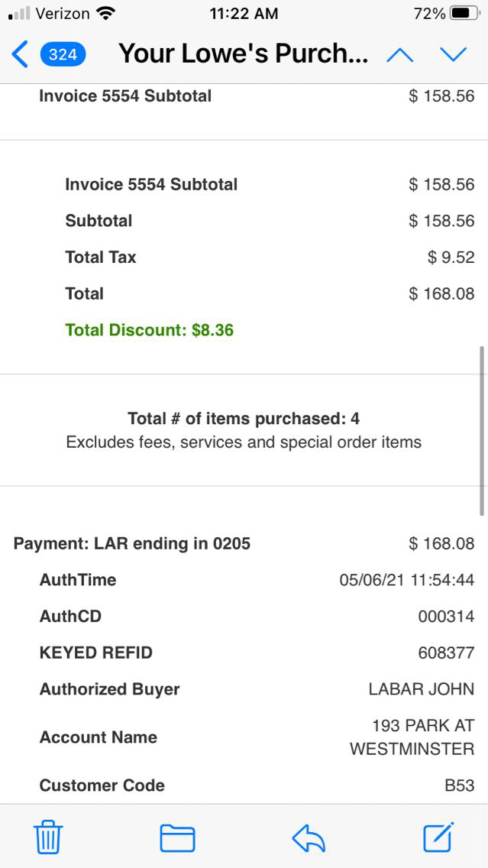The height and width of the screenshot is (868, 488).
Task: Tap the Total Tax $9.52 value
Action: tap(451, 257)
